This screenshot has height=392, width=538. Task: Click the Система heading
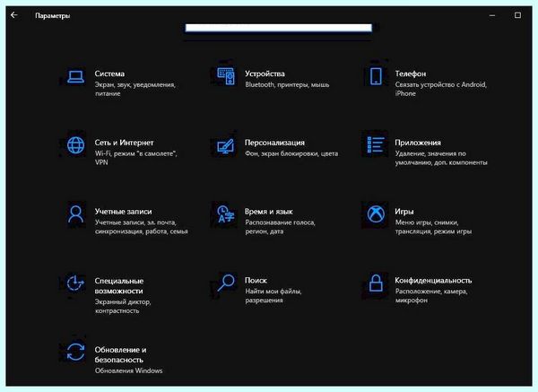click(x=109, y=74)
